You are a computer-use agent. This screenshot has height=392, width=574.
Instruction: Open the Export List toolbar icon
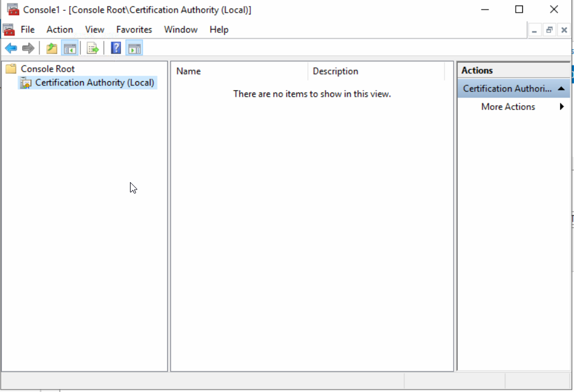92,47
